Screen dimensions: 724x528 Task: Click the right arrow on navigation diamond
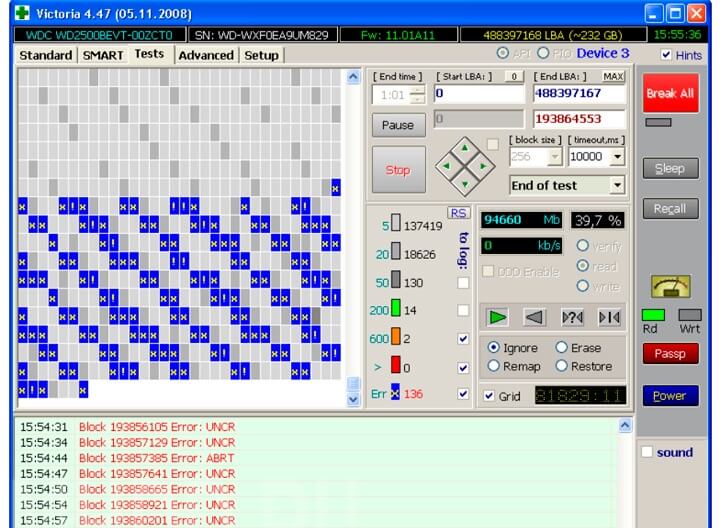click(483, 166)
